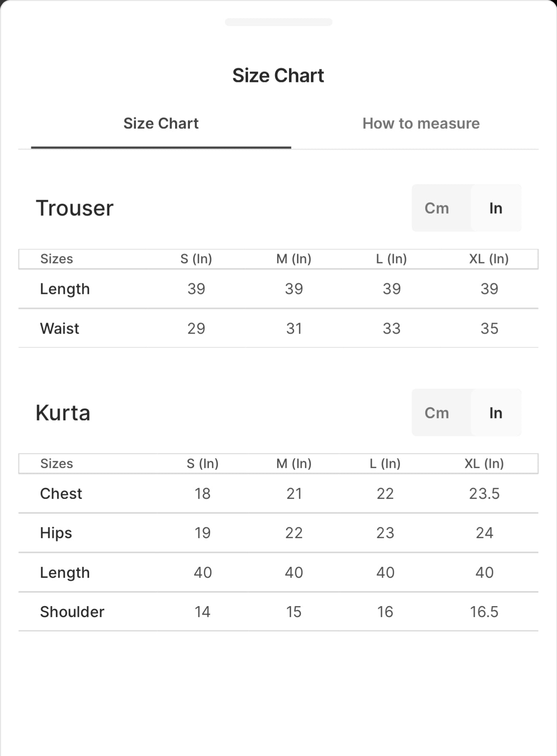Select the Trouser S (In) column header
Viewport: 557px width, 756px height.
(196, 258)
